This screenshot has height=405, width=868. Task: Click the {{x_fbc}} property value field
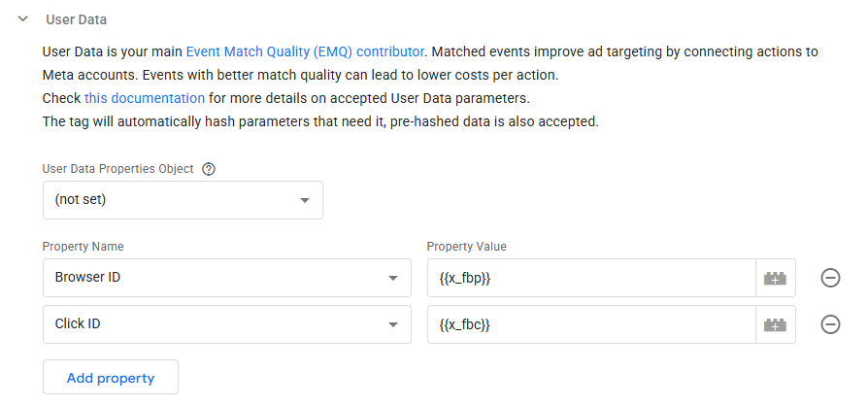(590, 324)
